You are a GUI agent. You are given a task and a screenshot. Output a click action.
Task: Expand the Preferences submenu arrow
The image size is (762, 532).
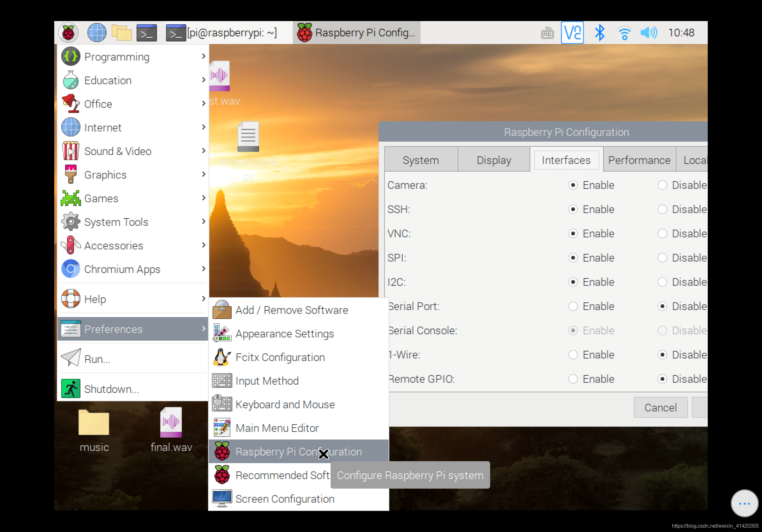(x=204, y=329)
